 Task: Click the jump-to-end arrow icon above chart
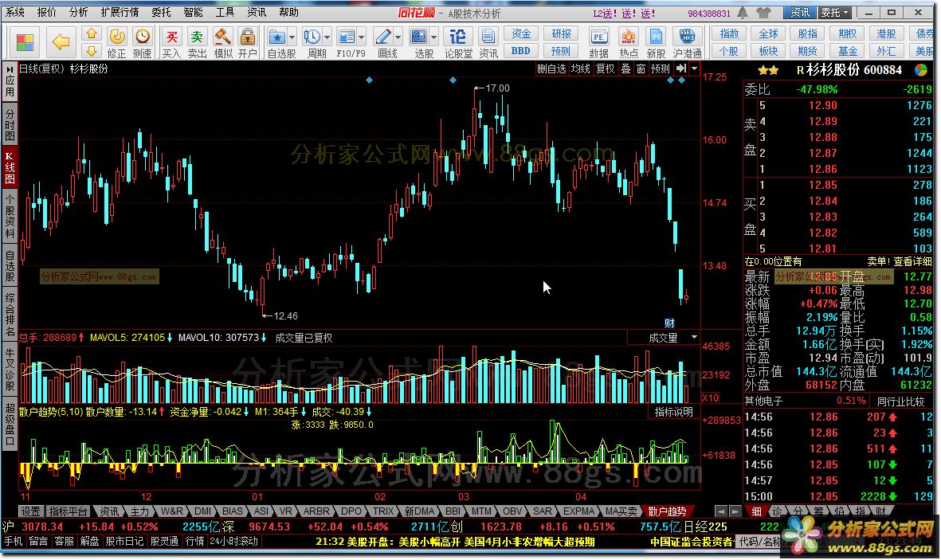681,69
